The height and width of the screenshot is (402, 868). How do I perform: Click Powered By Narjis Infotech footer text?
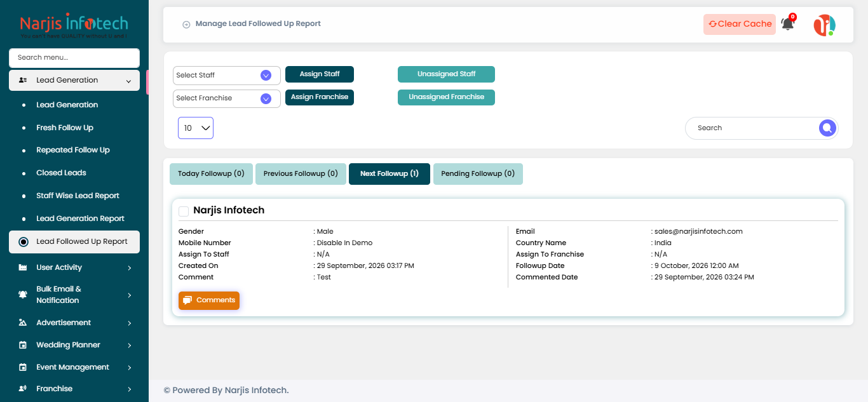[226, 391]
